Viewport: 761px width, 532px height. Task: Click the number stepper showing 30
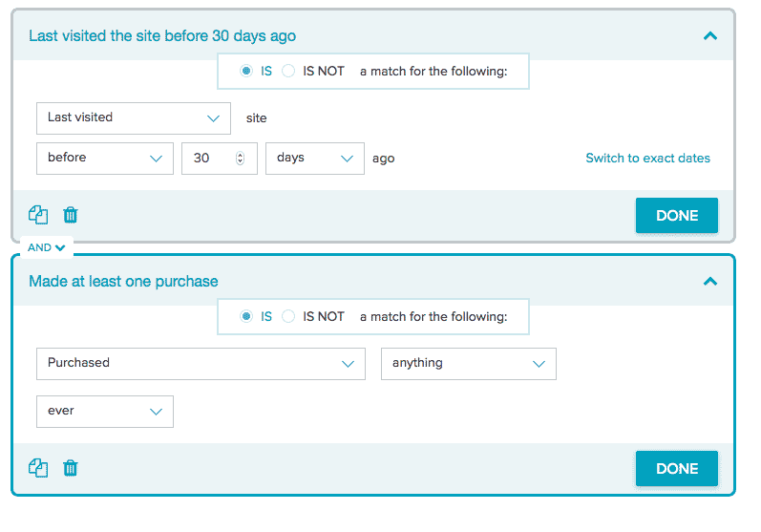(240, 159)
